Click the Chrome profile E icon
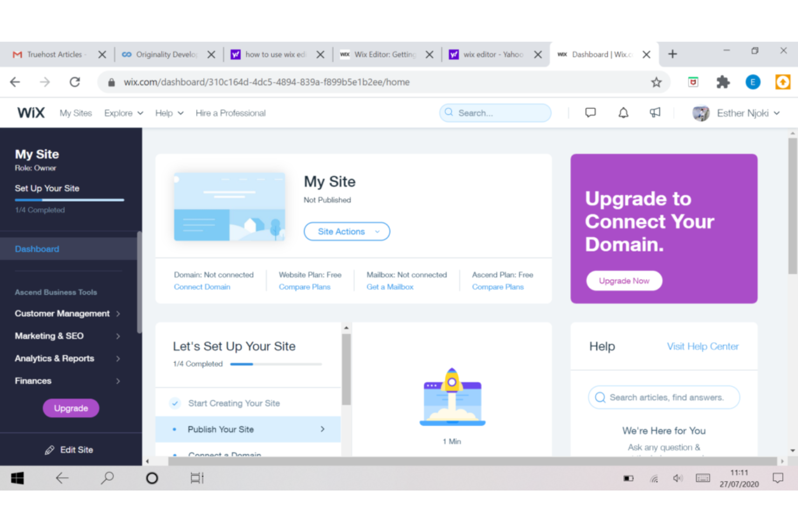The image size is (798, 532). click(x=753, y=82)
